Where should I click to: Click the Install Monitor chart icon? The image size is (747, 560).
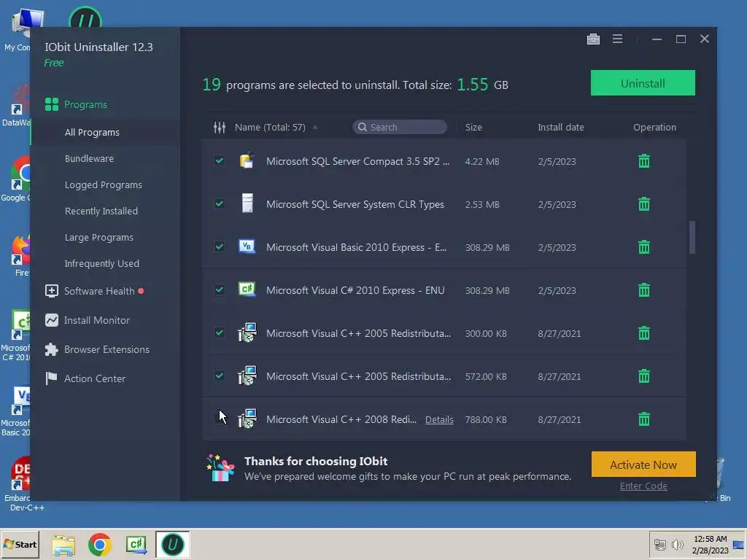[x=52, y=320]
